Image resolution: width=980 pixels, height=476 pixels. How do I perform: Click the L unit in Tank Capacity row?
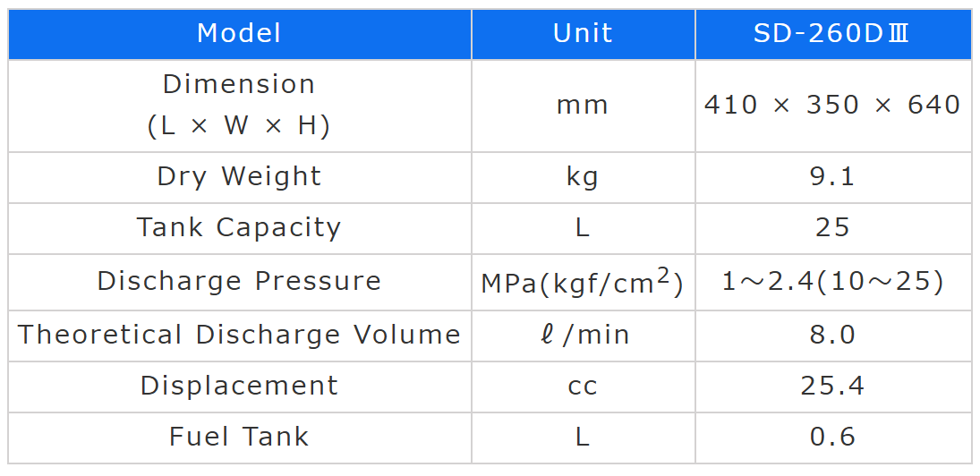[x=583, y=227]
